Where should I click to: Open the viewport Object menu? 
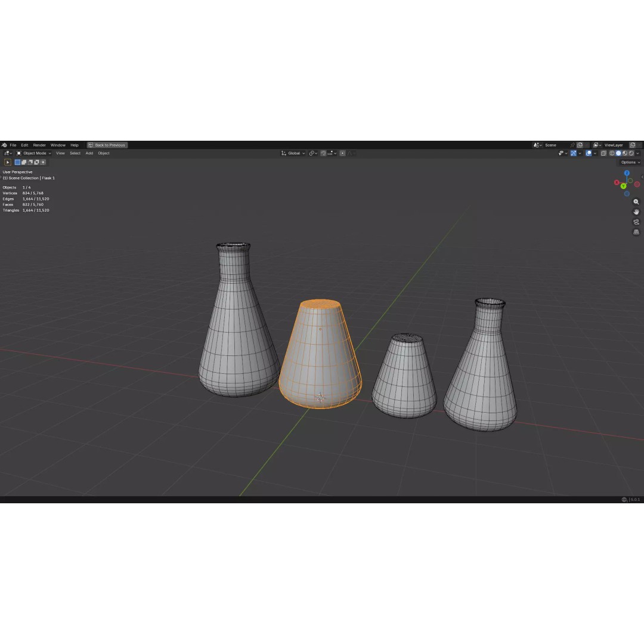pyautogui.click(x=104, y=153)
